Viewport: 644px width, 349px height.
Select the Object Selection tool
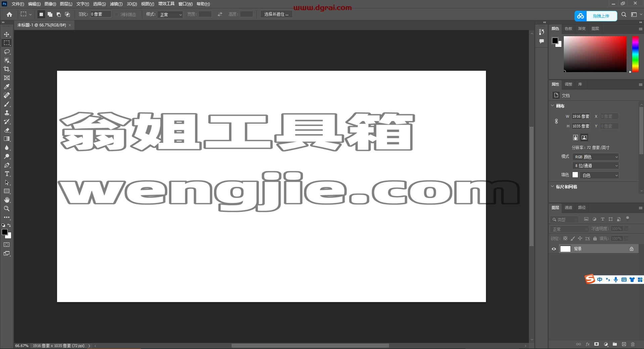pos(7,60)
